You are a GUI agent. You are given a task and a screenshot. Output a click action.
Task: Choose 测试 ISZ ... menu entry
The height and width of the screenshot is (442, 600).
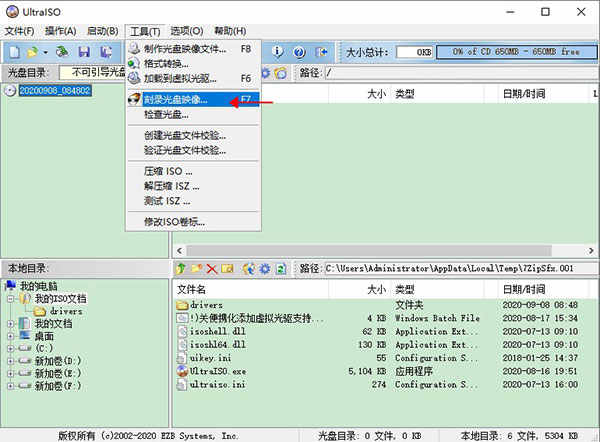point(193,201)
